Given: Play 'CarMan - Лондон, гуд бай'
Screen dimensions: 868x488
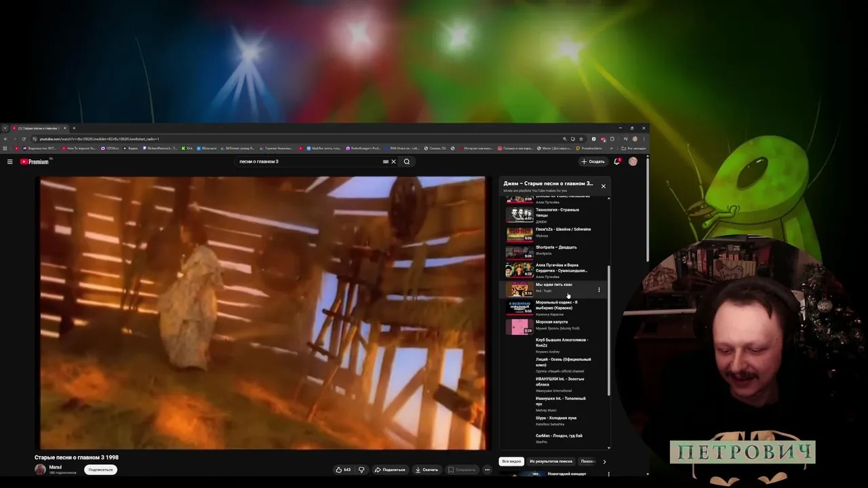Looking at the screenshot, I should 556,438.
